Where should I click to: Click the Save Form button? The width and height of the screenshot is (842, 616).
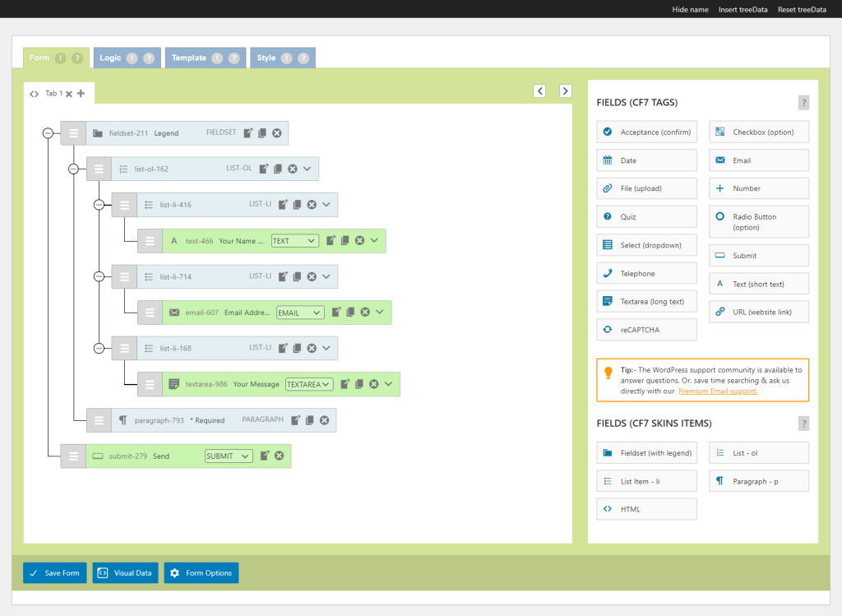(x=54, y=573)
